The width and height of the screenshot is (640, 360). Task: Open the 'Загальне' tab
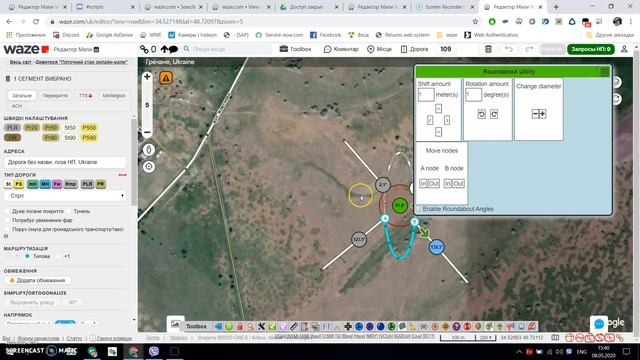click(x=22, y=96)
